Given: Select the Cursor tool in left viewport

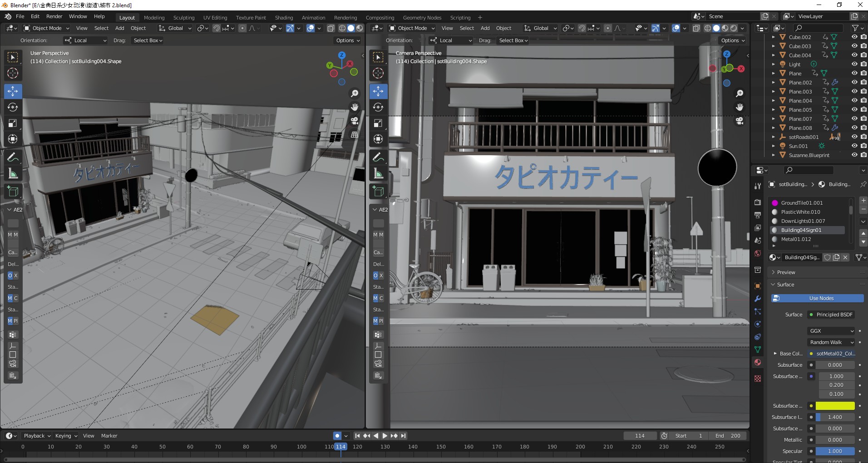Looking at the screenshot, I should click(13, 73).
